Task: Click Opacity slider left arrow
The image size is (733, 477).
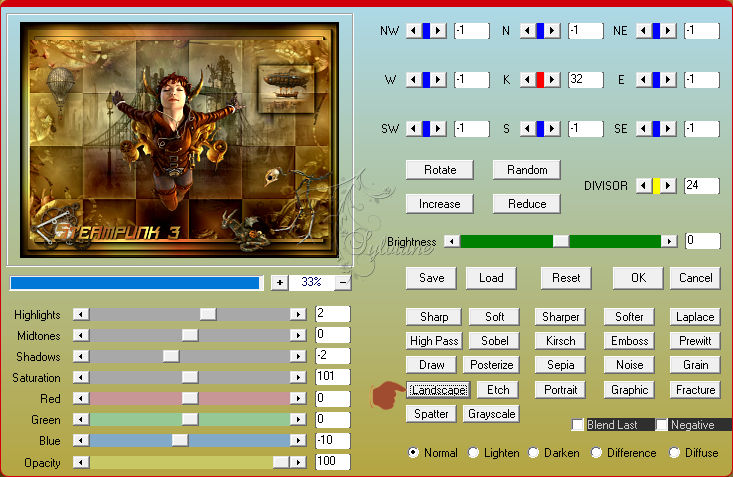Action: click(x=81, y=462)
